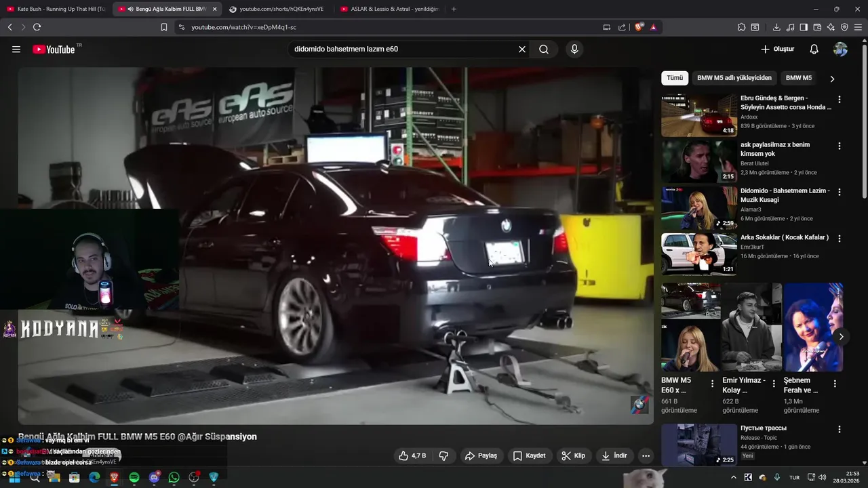The image size is (868, 488).
Task: Like the video with thumbs up
Action: [x=413, y=455]
